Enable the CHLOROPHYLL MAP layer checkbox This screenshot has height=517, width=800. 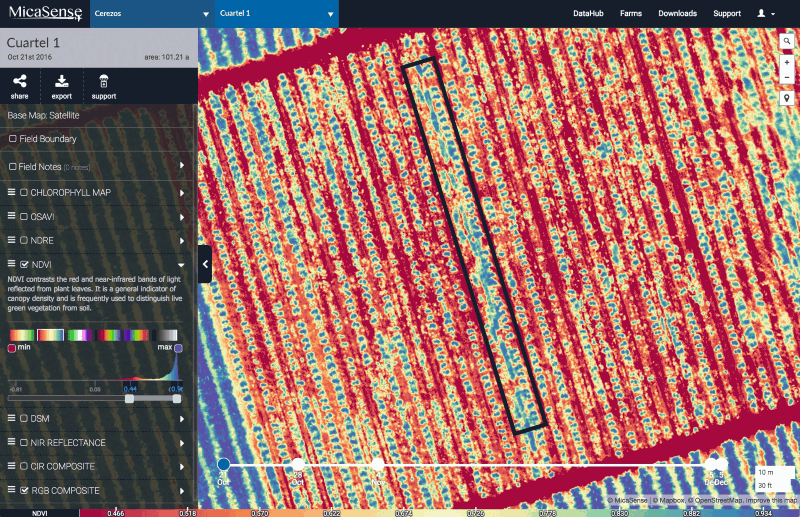click(25, 192)
